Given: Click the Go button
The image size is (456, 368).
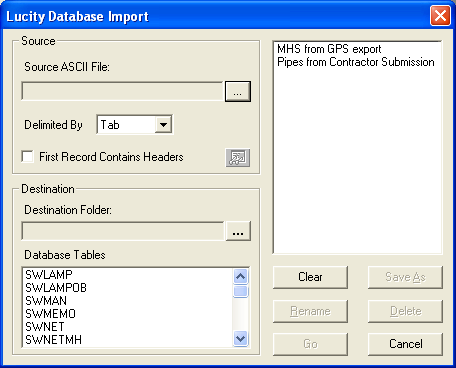Looking at the screenshot, I should (x=310, y=344).
